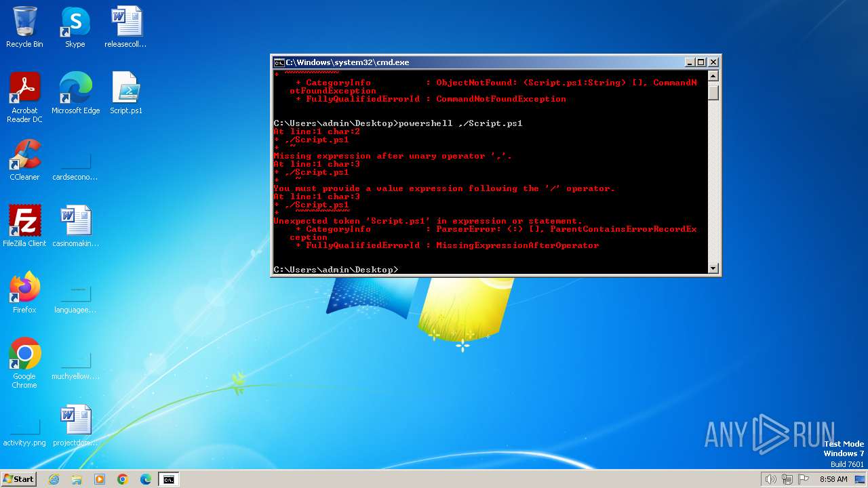Screen dimensions: 868x488
Task: Select the releasecoll... Word document icon
Action: tap(125, 27)
